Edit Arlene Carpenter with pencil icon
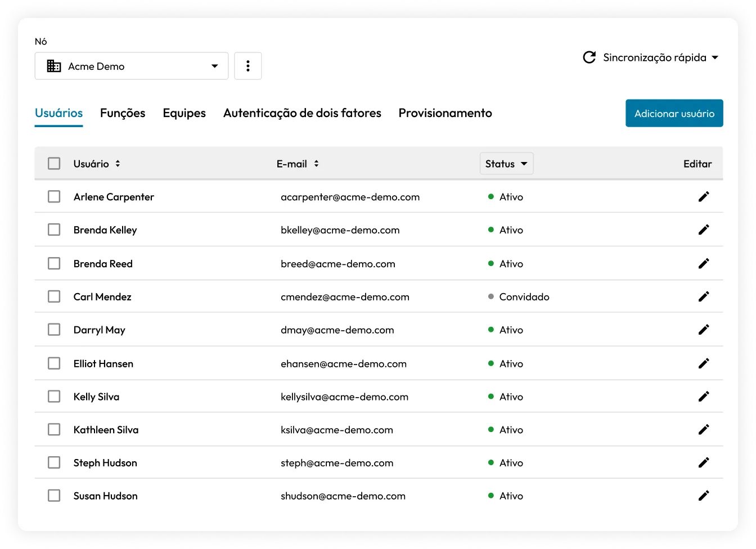Viewport: 756px width, 549px height. click(x=704, y=196)
